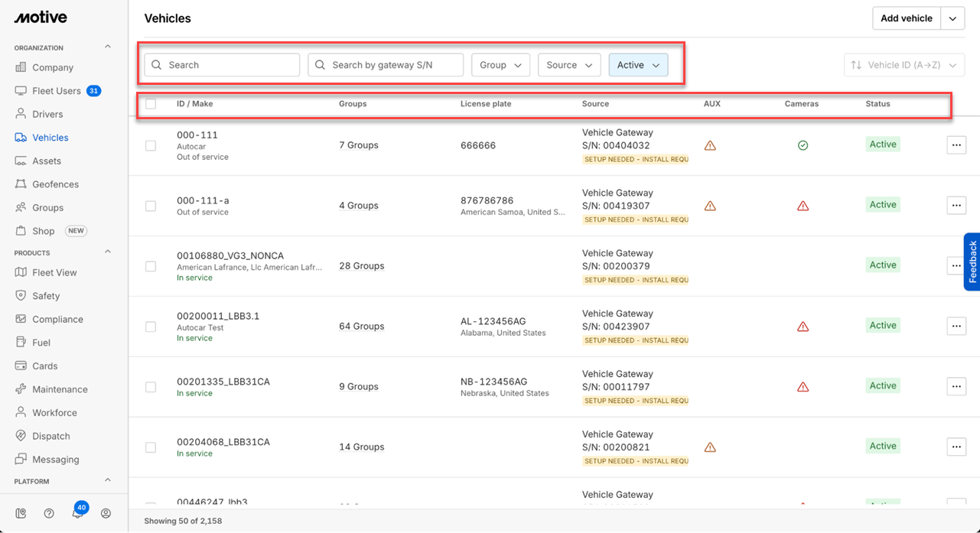980x533 pixels.
Task: Open Groups via its people icon
Action: (21, 207)
